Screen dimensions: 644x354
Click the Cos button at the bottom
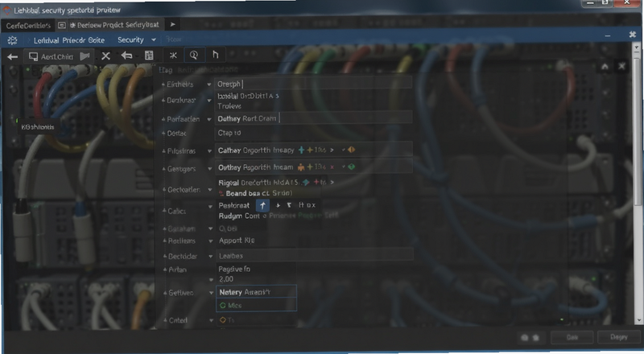(x=572, y=337)
